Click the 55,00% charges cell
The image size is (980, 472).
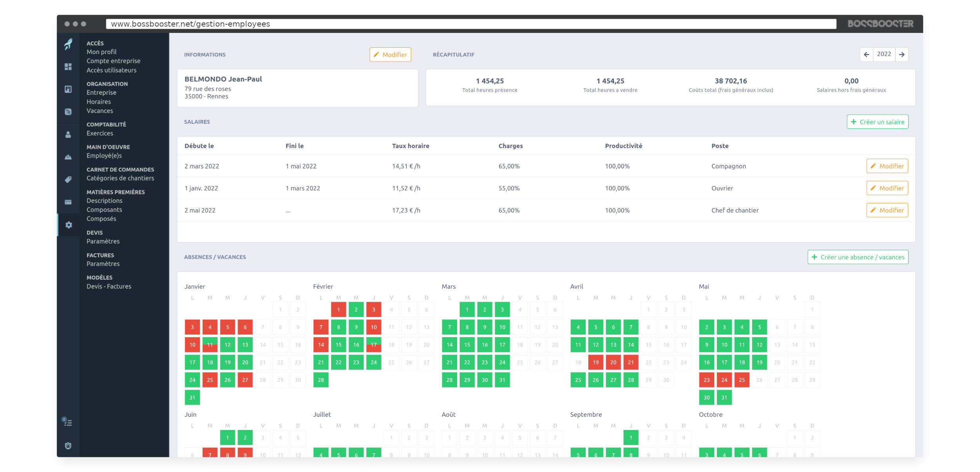[x=509, y=188]
